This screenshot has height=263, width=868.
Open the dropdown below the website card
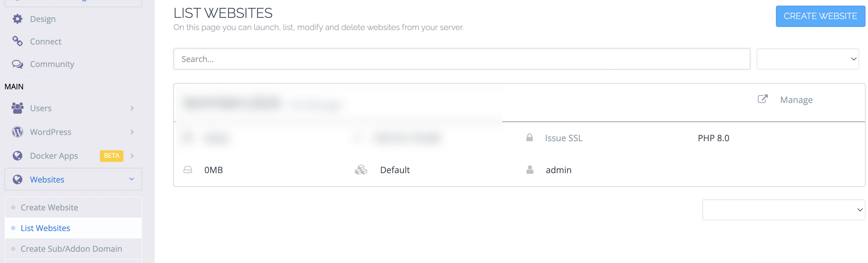tap(783, 210)
